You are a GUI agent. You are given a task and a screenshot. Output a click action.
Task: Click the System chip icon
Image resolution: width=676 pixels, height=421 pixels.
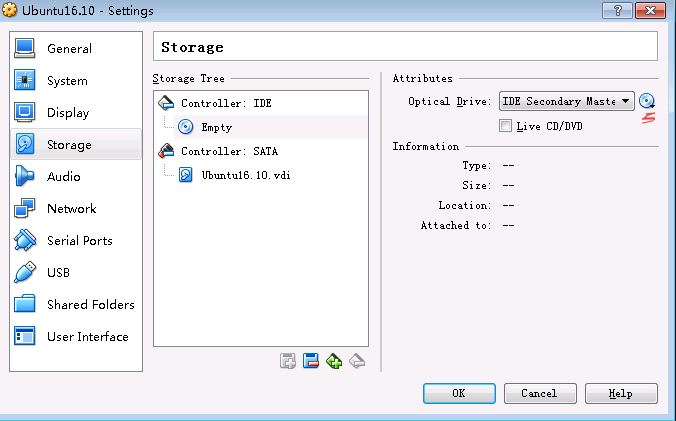coord(25,80)
